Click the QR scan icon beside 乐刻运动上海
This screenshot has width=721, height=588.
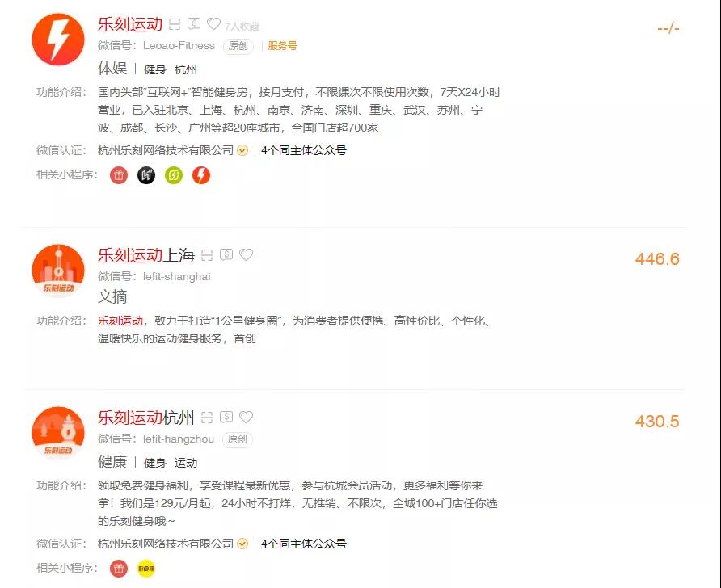coord(207,255)
